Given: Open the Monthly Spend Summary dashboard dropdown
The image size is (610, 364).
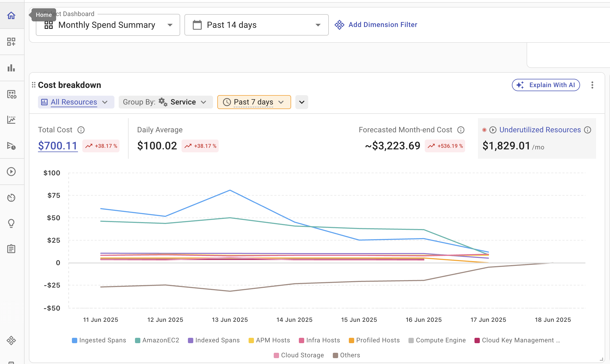Looking at the screenshot, I should [x=108, y=25].
